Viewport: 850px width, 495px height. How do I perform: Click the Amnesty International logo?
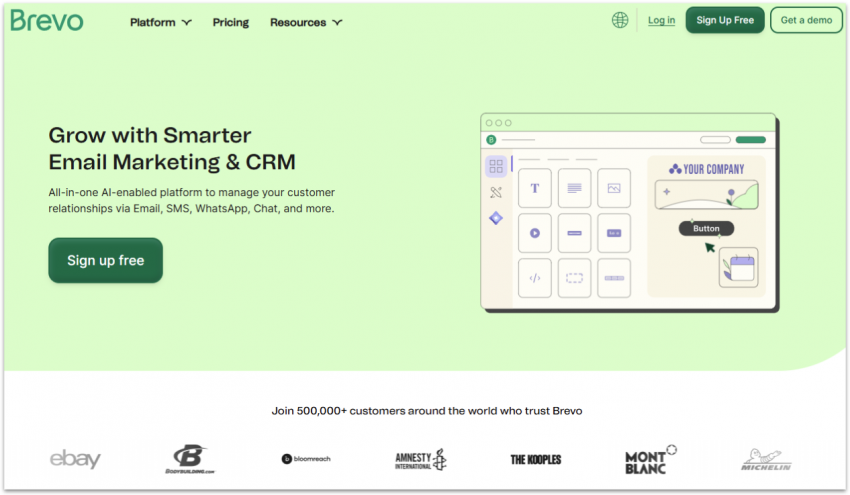421,459
